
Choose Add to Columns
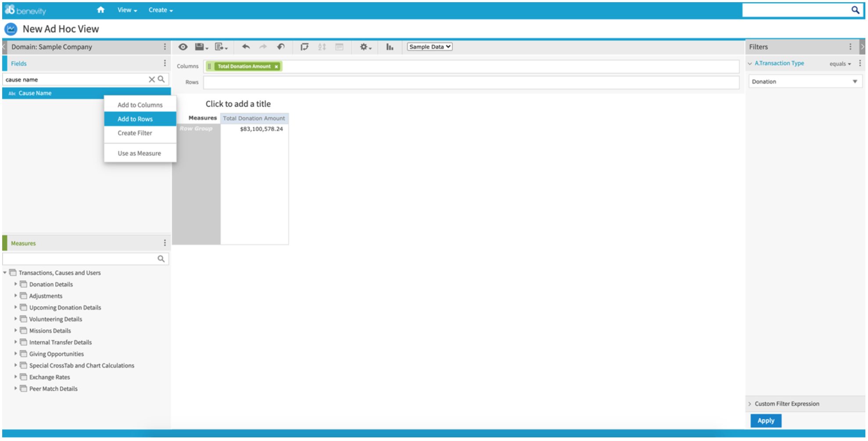(140, 105)
